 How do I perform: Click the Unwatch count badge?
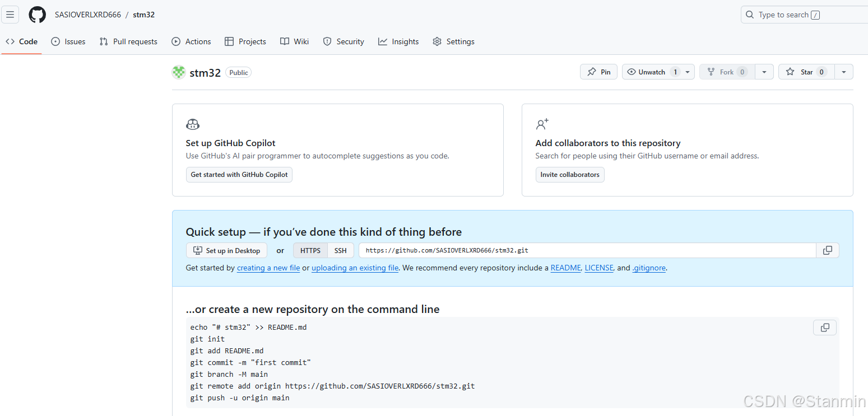[675, 72]
